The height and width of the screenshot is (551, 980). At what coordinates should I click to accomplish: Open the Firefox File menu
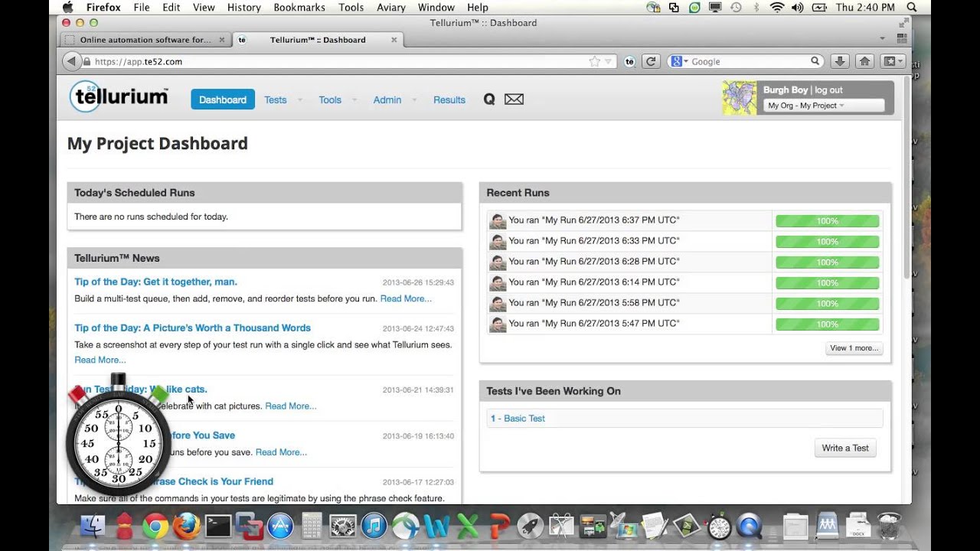142,7
